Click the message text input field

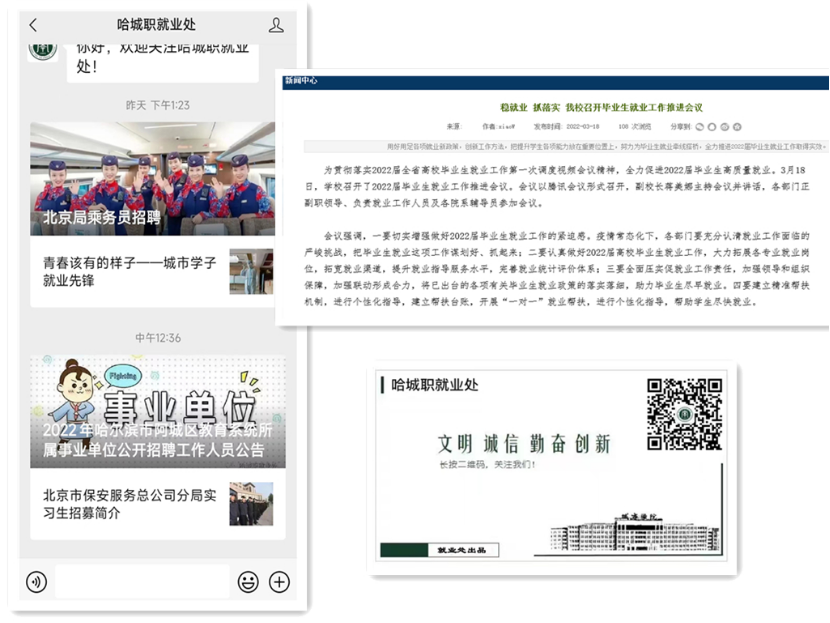[142, 582]
